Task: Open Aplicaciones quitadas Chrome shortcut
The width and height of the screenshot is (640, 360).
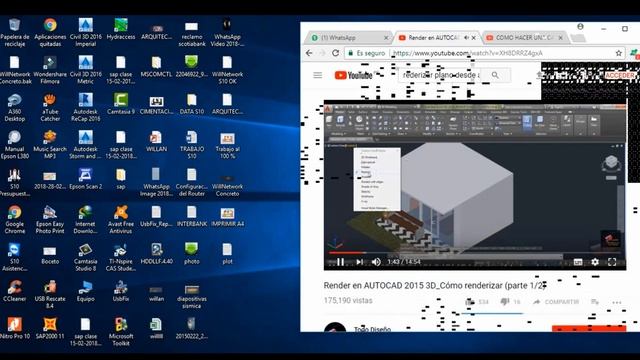Action: coord(50,32)
